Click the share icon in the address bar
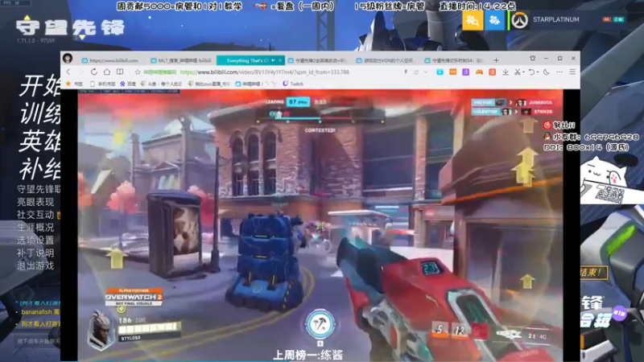 point(416,72)
